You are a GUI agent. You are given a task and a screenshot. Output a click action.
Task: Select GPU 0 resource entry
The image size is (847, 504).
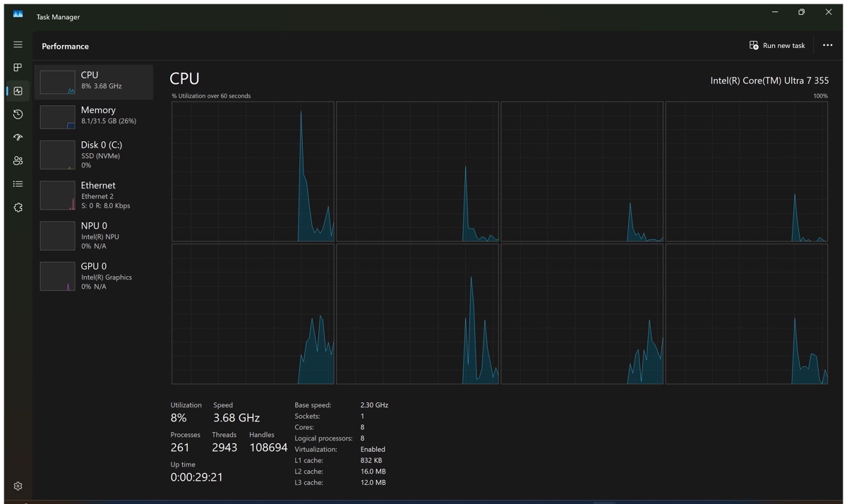94,276
